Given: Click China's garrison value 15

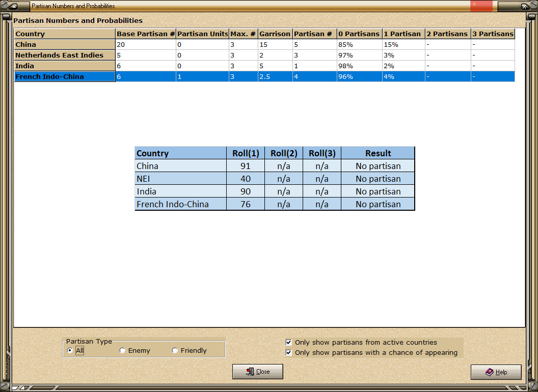Looking at the screenshot, I should [x=275, y=44].
